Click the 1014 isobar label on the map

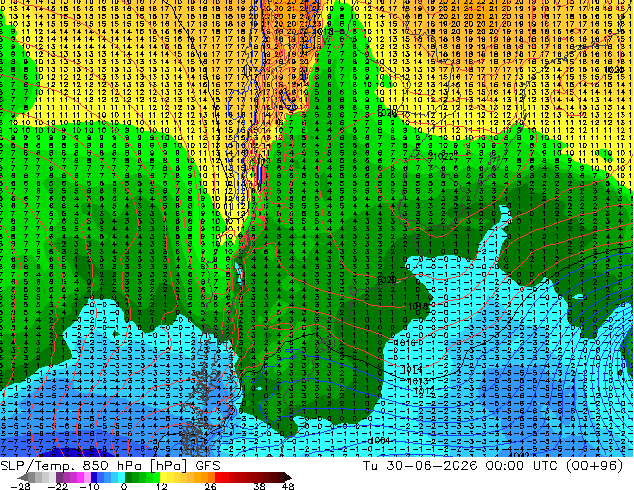(412, 369)
